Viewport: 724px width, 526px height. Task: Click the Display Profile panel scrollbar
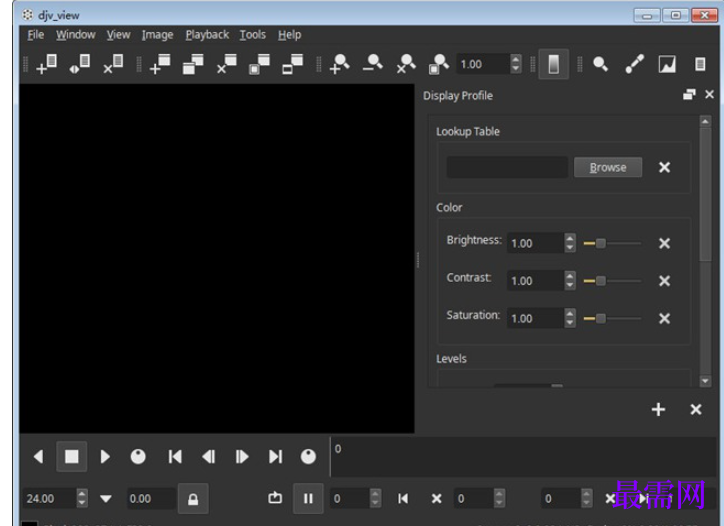coord(705,194)
